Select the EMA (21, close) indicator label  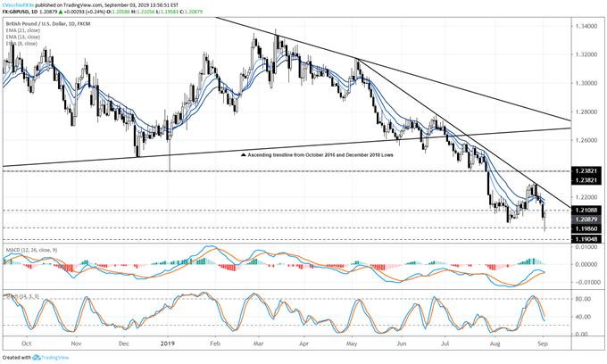[x=23, y=30]
